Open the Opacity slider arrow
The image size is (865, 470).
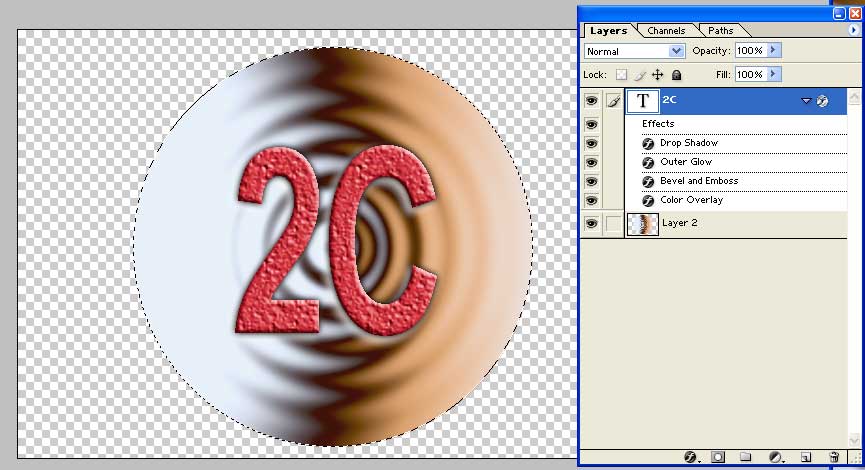(774, 50)
